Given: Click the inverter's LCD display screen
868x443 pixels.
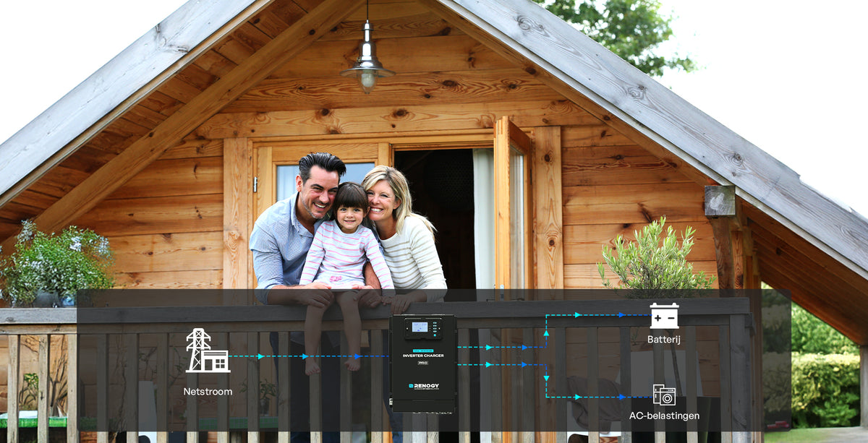Looking at the screenshot, I should click(419, 327).
